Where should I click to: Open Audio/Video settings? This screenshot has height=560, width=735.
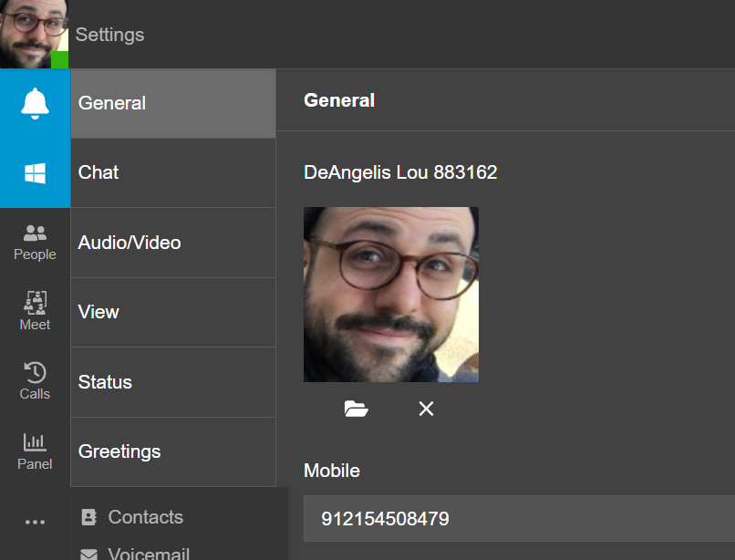point(173,243)
